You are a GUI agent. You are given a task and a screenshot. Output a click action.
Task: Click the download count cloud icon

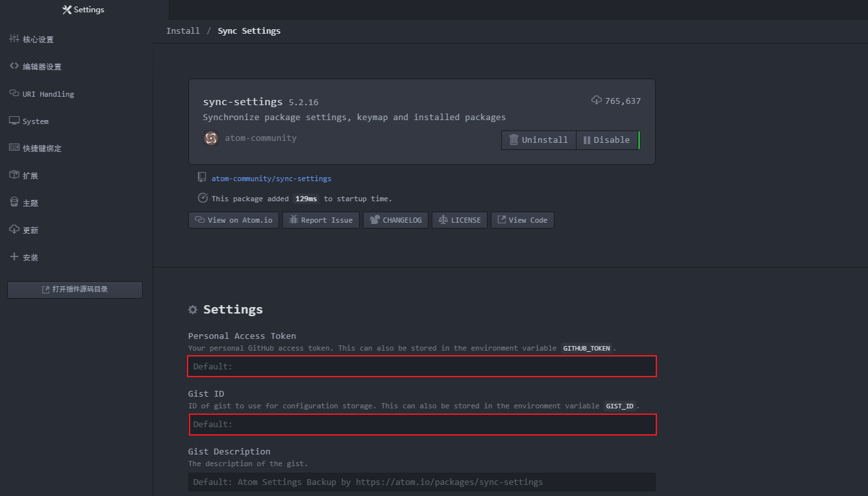click(x=597, y=101)
